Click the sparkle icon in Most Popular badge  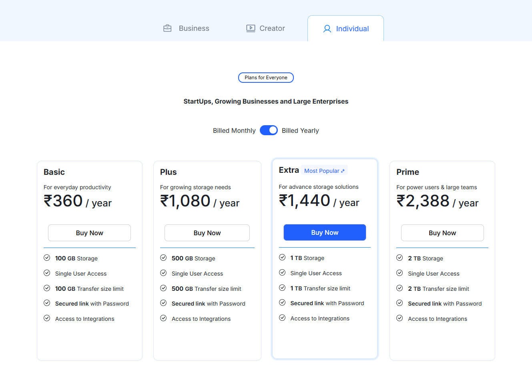343,170
